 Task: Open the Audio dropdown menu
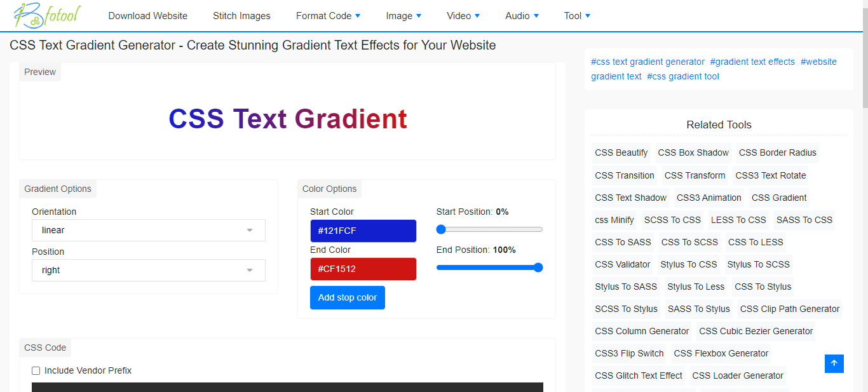[522, 16]
